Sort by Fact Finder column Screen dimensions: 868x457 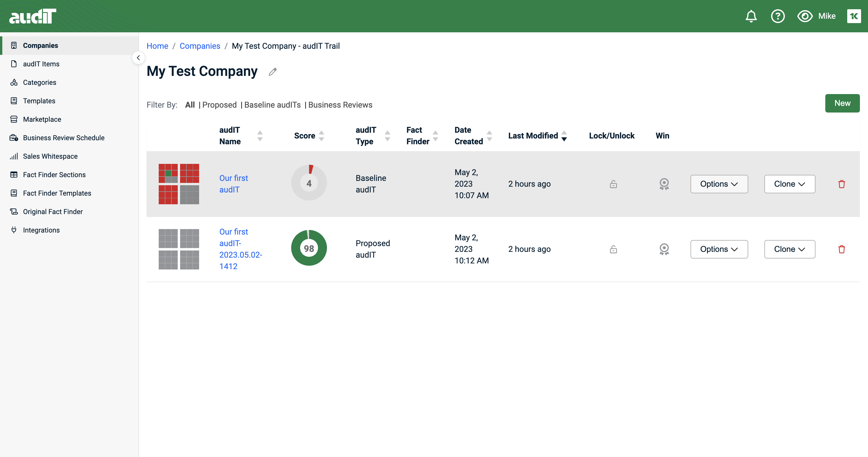(435, 136)
